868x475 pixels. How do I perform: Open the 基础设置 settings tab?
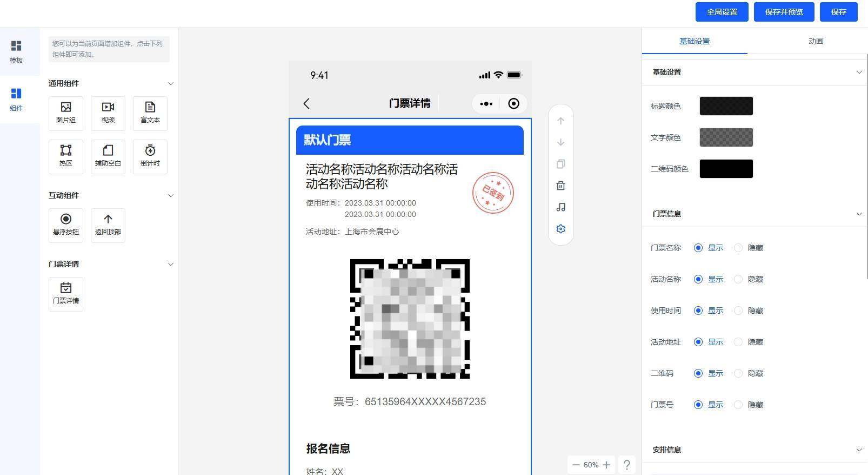695,41
